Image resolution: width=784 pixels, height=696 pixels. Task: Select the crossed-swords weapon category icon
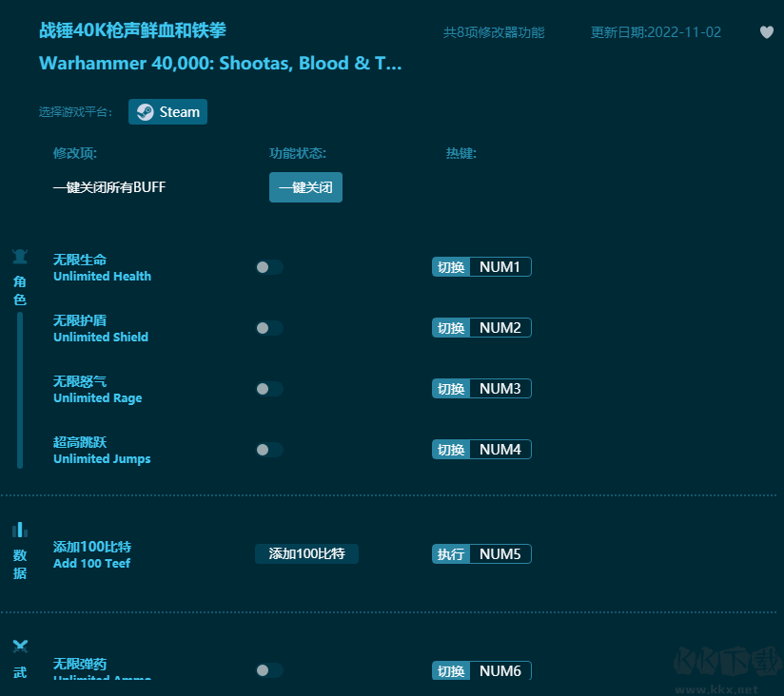(x=20, y=646)
